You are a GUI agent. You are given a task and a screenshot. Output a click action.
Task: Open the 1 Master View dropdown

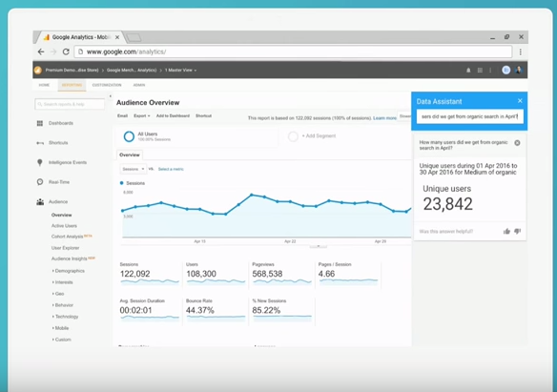[180, 71]
